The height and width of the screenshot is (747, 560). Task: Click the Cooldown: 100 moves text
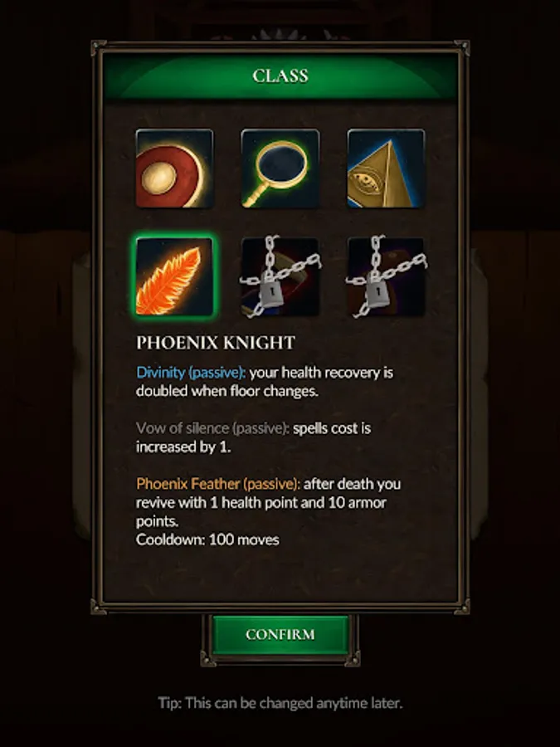point(207,539)
